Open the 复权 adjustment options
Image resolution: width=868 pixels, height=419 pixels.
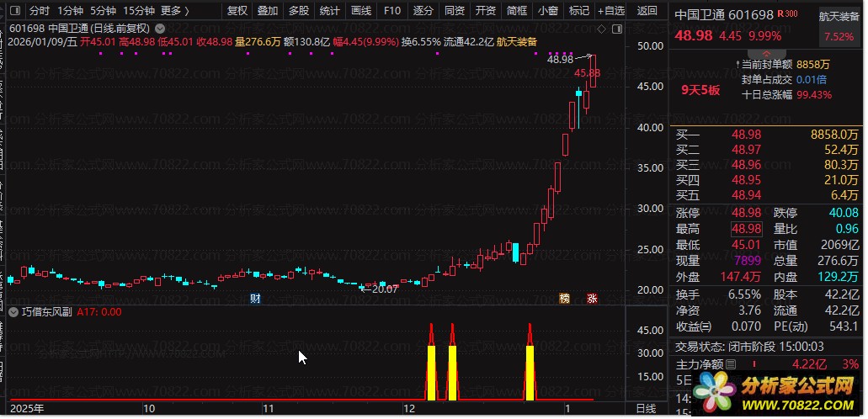pos(237,10)
